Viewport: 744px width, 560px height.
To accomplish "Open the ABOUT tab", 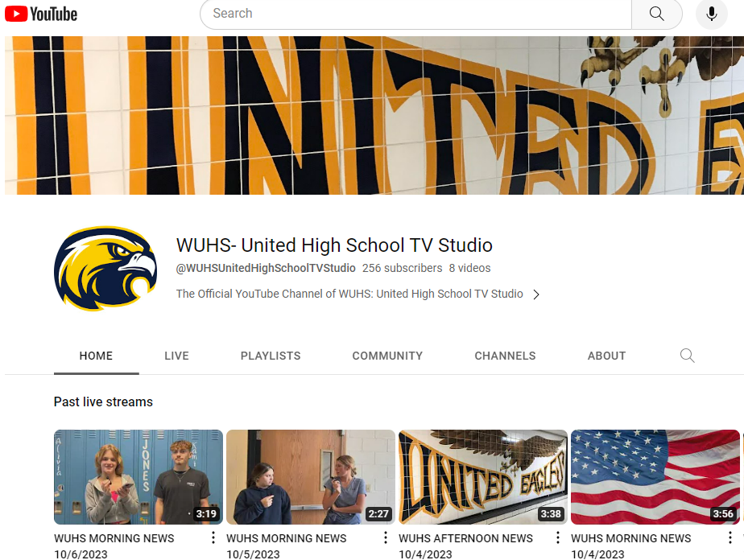I will [x=606, y=356].
